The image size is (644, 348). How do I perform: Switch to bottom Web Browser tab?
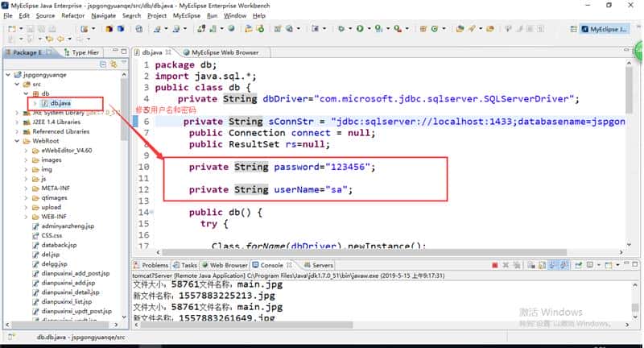point(225,265)
